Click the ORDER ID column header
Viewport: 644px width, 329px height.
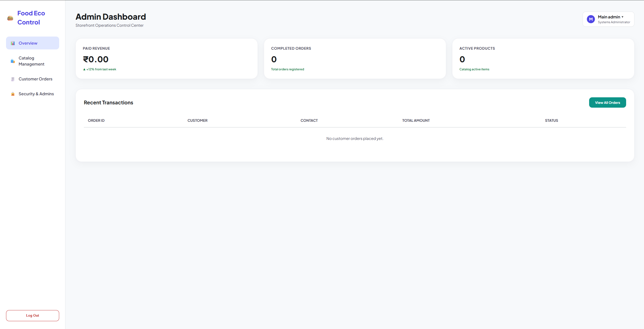click(x=96, y=121)
